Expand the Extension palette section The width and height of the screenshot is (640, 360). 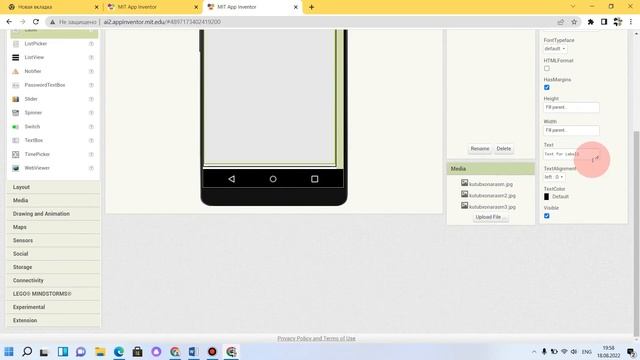(x=53, y=320)
